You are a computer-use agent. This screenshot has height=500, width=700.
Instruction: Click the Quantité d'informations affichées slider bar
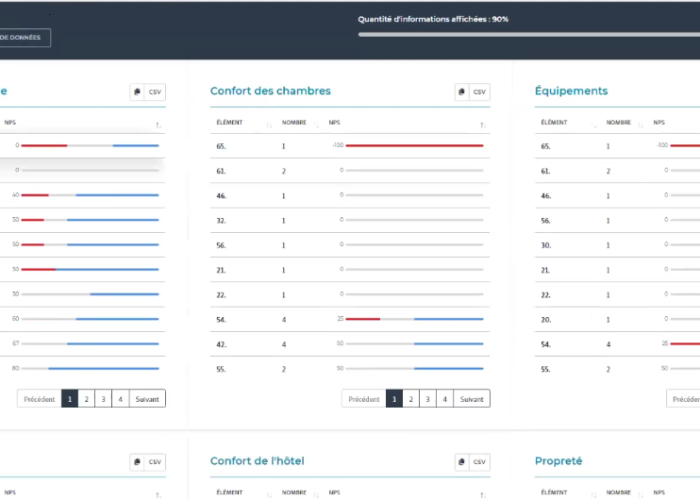tap(529, 34)
